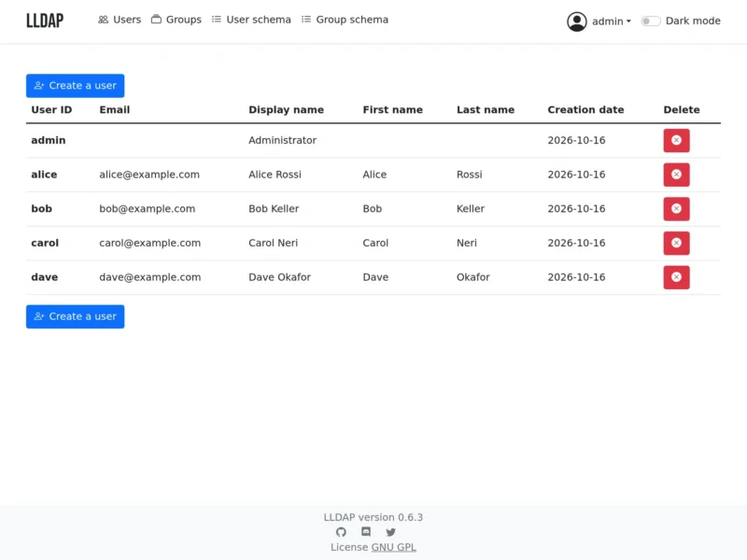Delete the admin user
The width and height of the screenshot is (747, 560).
[676, 141]
